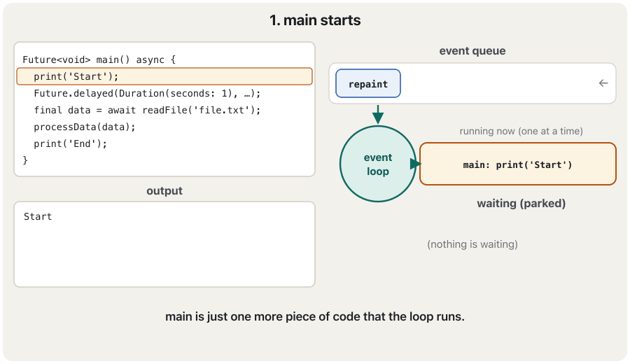
Task: Select the running task box main: print('Start')
Action: point(517,164)
